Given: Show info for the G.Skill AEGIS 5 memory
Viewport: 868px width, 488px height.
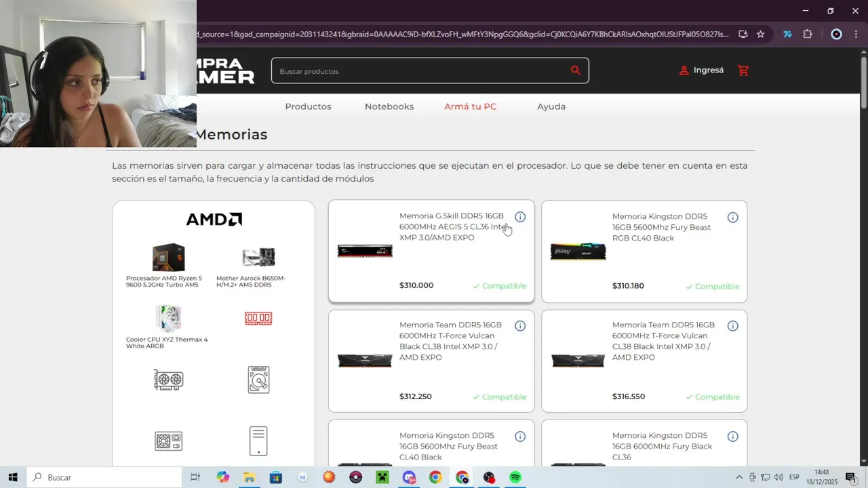Looking at the screenshot, I should tap(520, 217).
